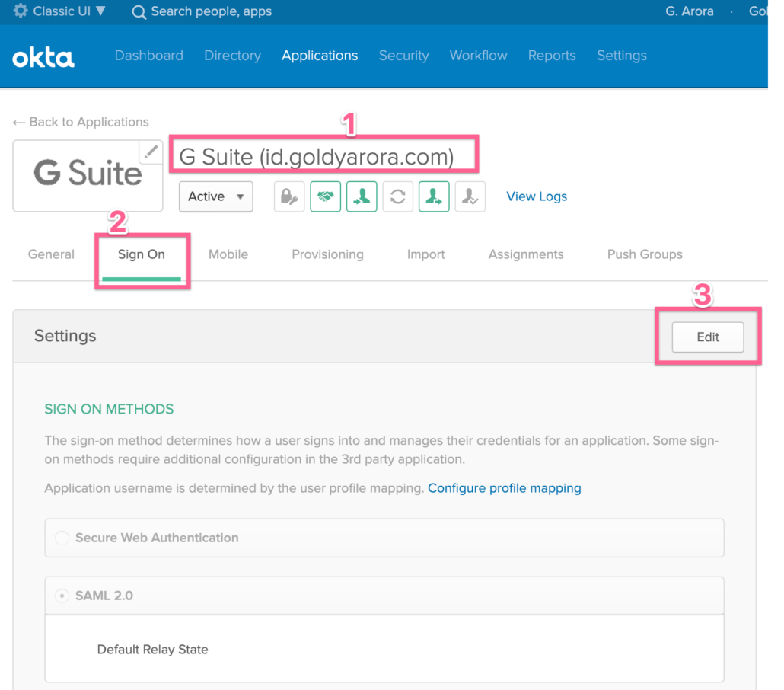Open the Applications menu
784x690 pixels.
tap(320, 56)
